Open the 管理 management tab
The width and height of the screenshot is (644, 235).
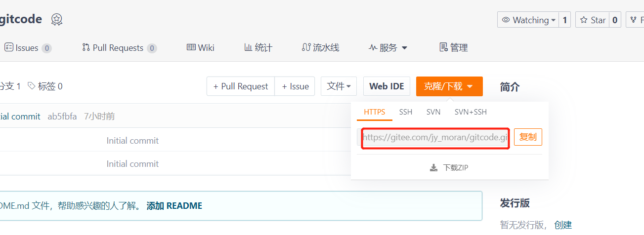pyautogui.click(x=453, y=47)
